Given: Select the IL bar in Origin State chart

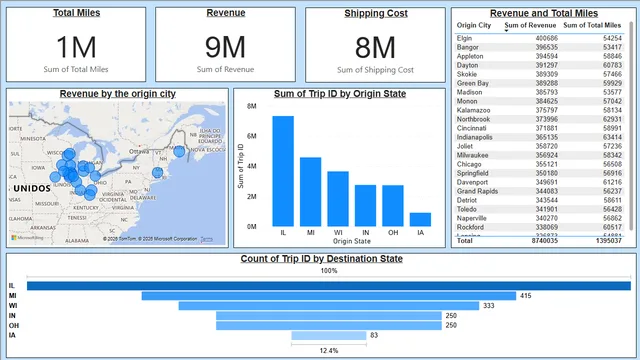Looking at the screenshot, I should (283, 171).
